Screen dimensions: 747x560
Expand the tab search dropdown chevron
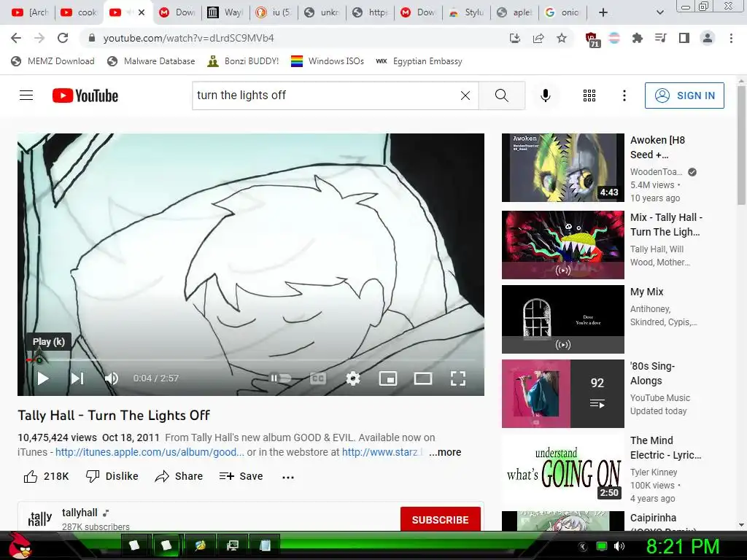(x=659, y=12)
